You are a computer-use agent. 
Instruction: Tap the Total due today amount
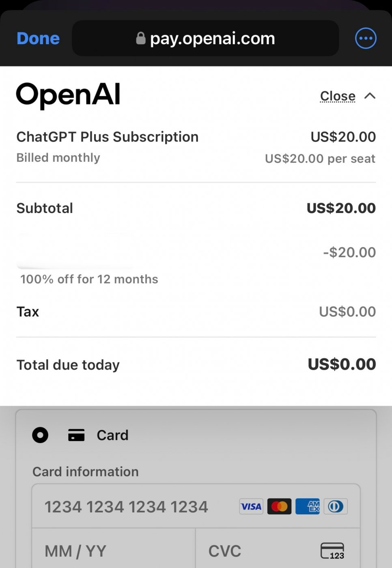click(x=342, y=364)
